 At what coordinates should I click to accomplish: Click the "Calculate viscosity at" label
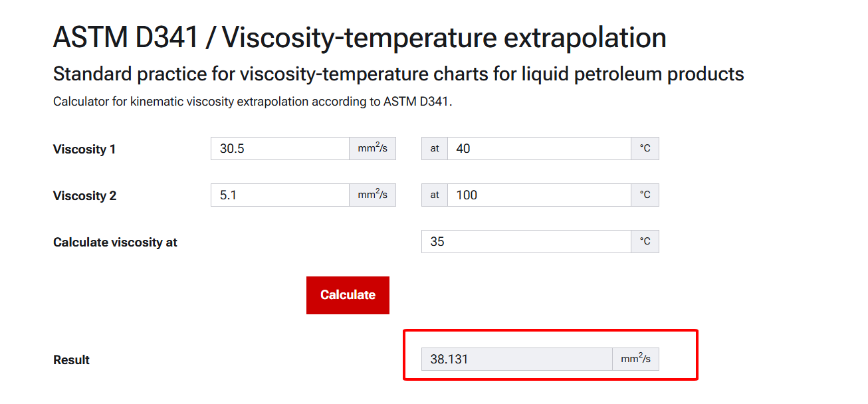[115, 243]
